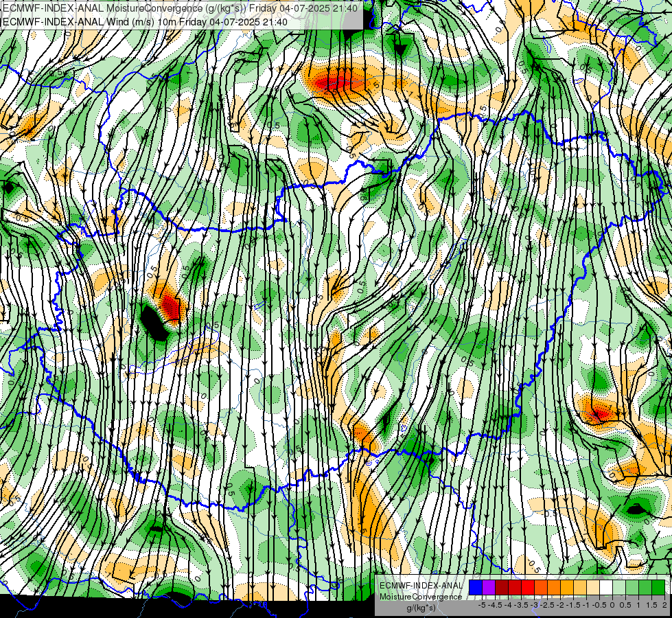Click the legend label 'MoistureConvergence'
This screenshot has width=672, height=618.
click(x=421, y=597)
